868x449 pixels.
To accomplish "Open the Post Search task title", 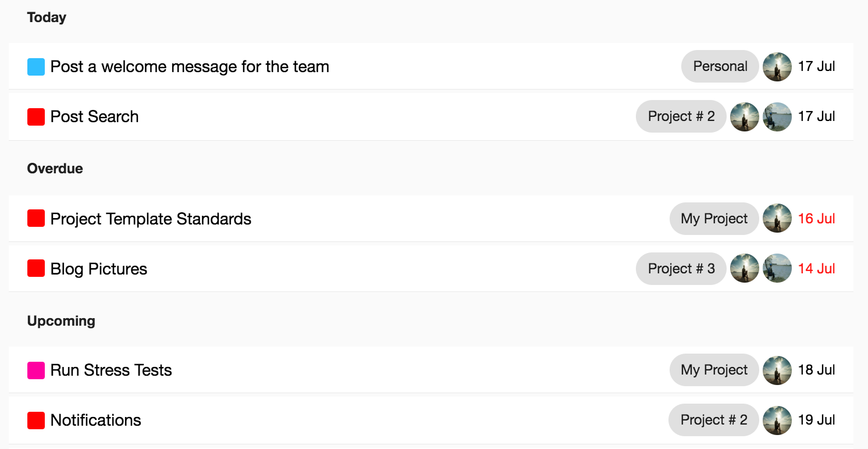I will (94, 117).
